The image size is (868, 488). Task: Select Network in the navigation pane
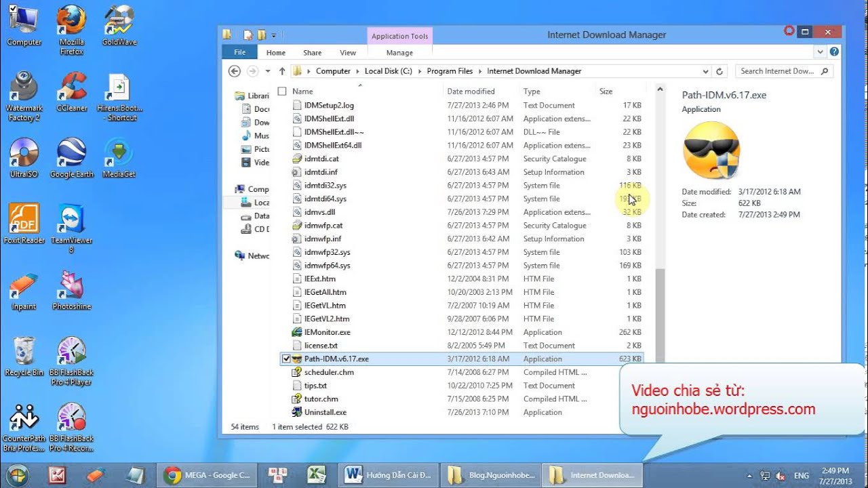(x=252, y=256)
